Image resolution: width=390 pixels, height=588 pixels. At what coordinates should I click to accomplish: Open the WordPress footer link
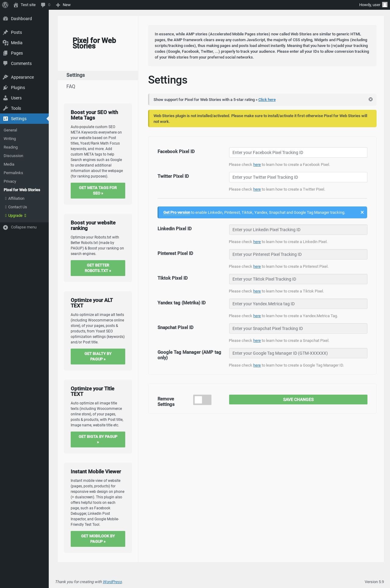pyautogui.click(x=112, y=582)
